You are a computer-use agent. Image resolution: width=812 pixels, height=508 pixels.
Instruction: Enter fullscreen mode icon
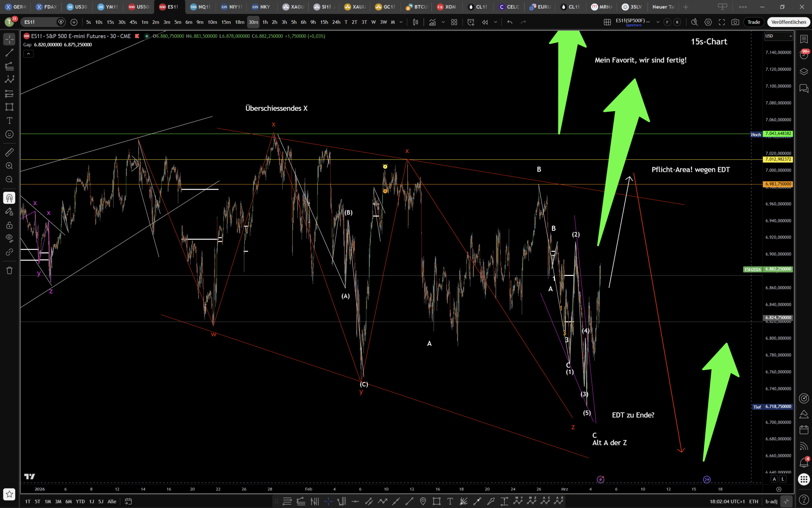[x=721, y=22]
